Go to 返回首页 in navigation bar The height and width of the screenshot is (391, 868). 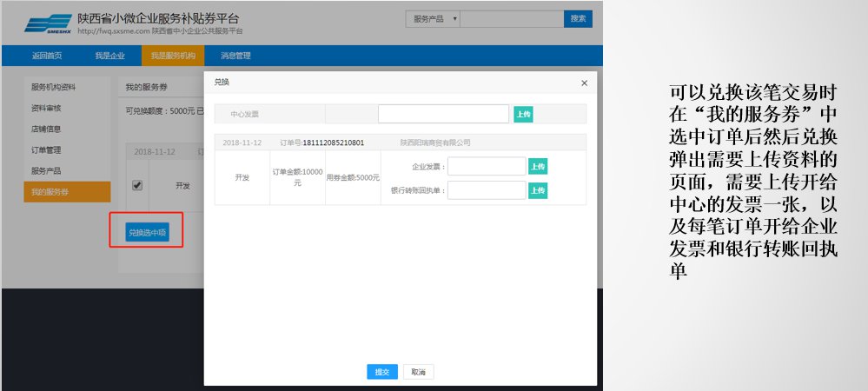point(47,56)
